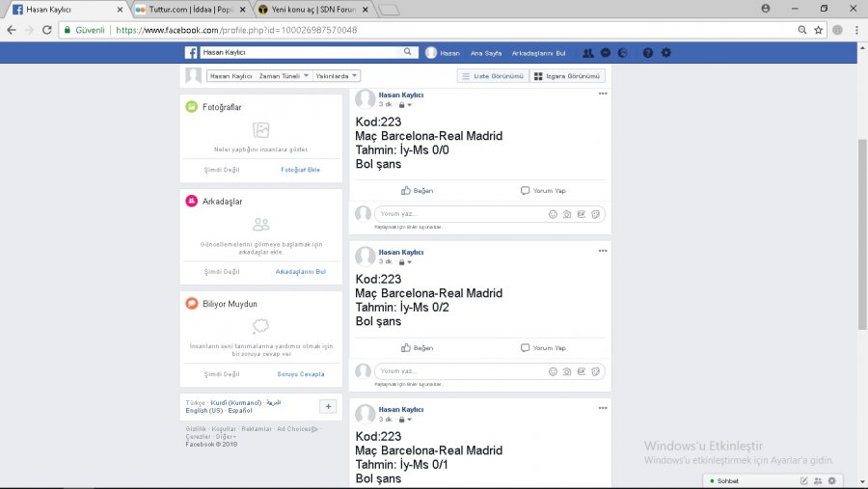Open the three-dots menu on the İy-Ms 0/1 post
Screen dimensions: 868x489
point(603,408)
